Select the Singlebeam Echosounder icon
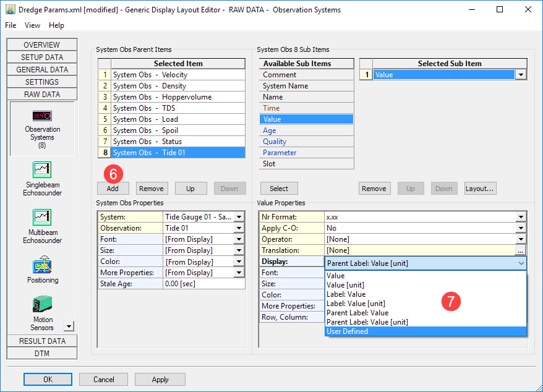This screenshot has width=543, height=392. pos(42,170)
